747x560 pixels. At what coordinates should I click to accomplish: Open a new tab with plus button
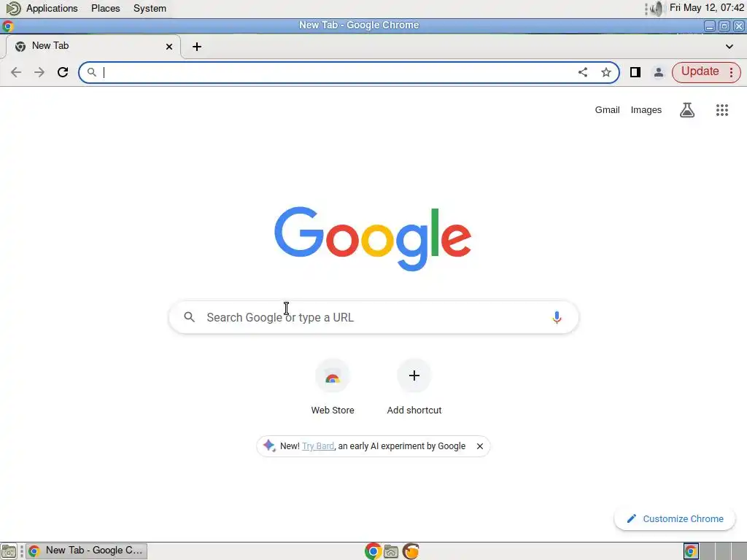click(x=197, y=47)
